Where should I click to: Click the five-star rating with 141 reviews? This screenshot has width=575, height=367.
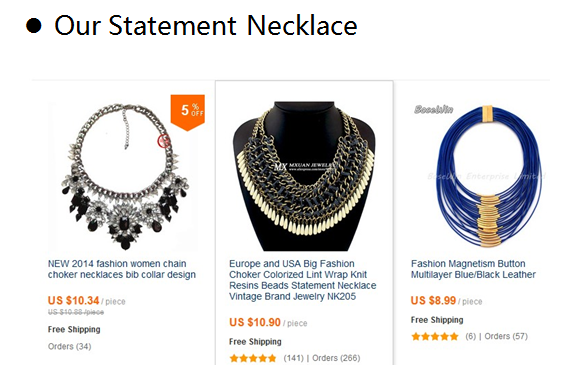253,358
